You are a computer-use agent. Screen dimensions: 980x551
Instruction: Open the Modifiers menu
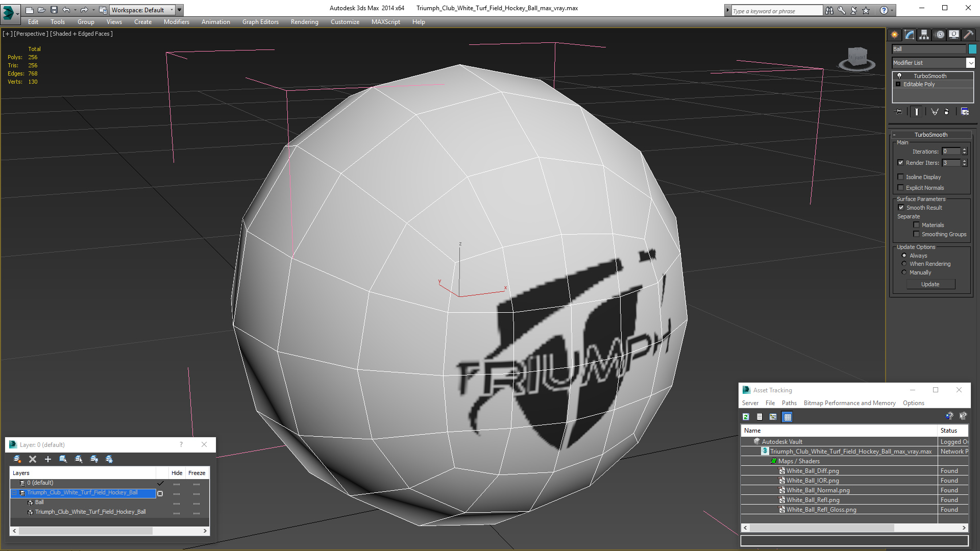pyautogui.click(x=177, y=22)
